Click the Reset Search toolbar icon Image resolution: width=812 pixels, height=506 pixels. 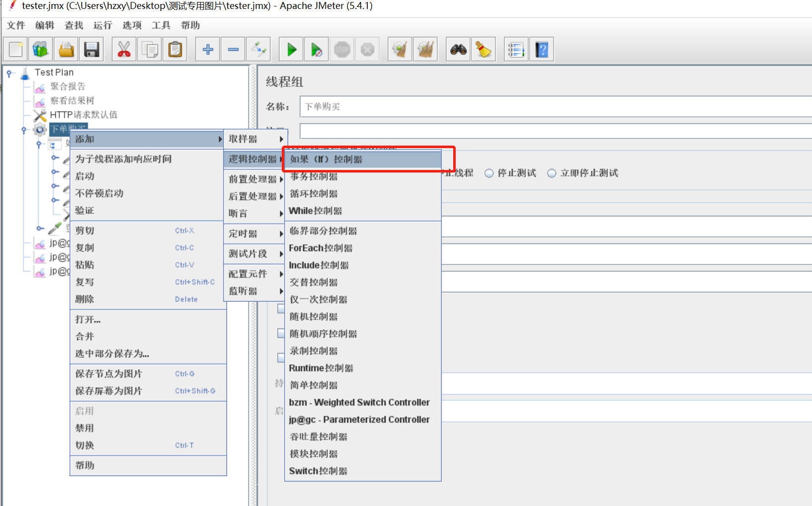click(484, 49)
